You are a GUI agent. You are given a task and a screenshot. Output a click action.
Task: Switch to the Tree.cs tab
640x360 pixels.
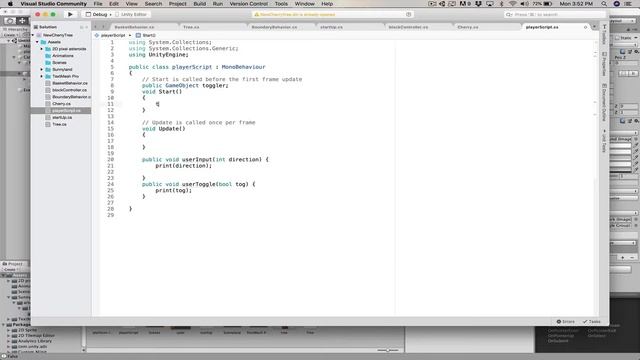[x=191, y=27]
